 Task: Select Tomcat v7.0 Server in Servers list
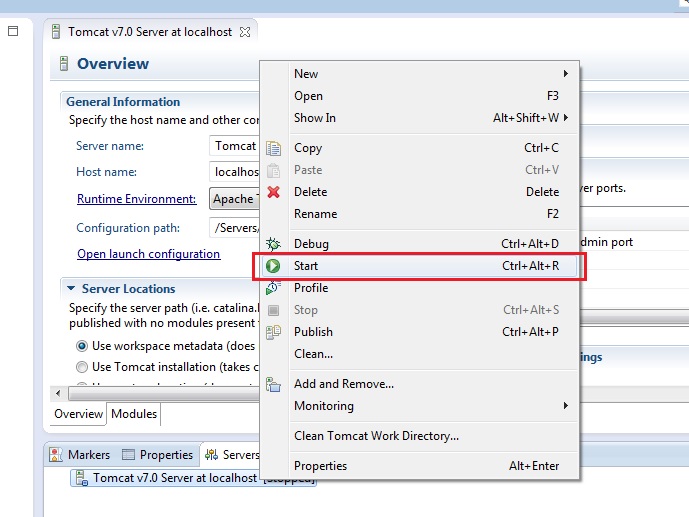pos(193,478)
